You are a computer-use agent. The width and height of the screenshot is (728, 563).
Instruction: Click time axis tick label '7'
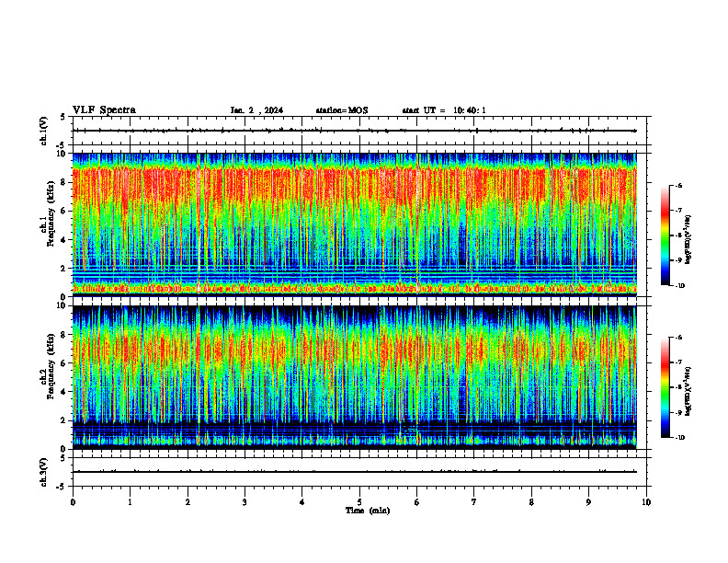(474, 502)
